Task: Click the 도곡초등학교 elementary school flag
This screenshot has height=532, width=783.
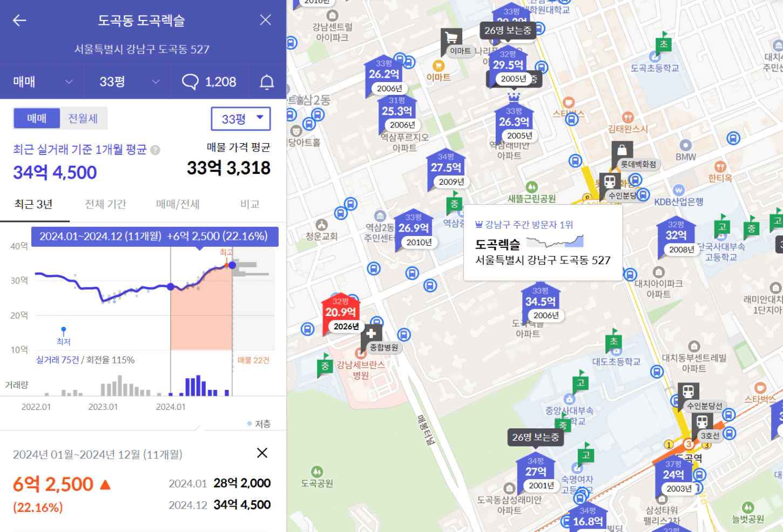Action: [x=664, y=43]
